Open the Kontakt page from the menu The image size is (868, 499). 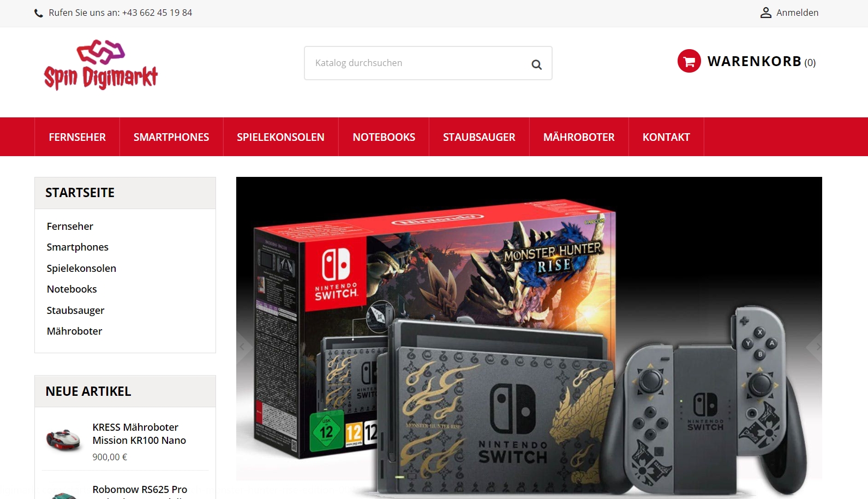[666, 137]
